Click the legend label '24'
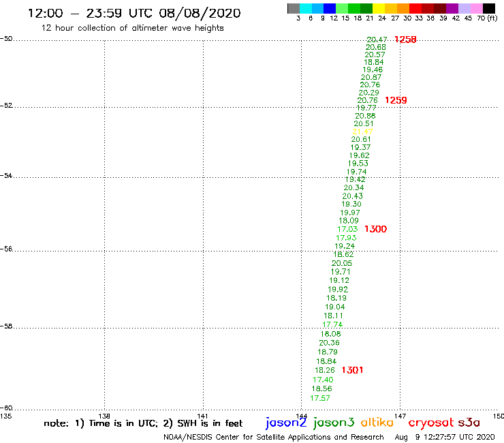 click(x=382, y=18)
